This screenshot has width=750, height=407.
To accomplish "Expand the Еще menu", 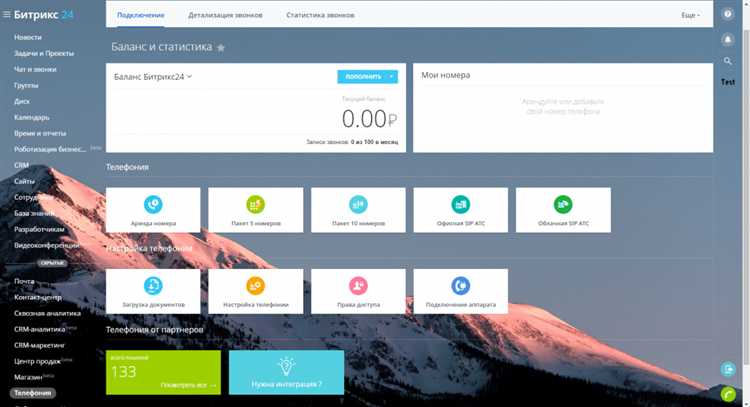I will 690,15.
